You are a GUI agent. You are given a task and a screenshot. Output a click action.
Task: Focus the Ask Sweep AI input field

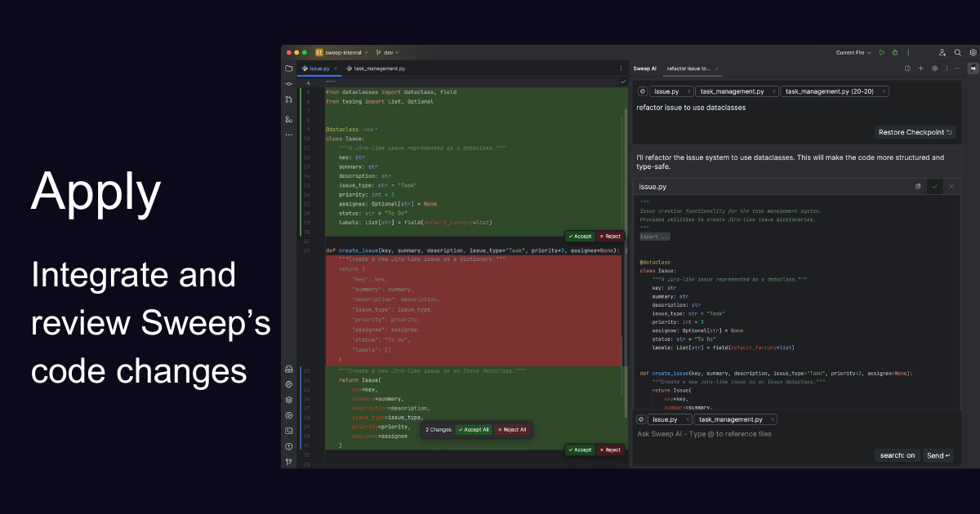[x=796, y=434]
